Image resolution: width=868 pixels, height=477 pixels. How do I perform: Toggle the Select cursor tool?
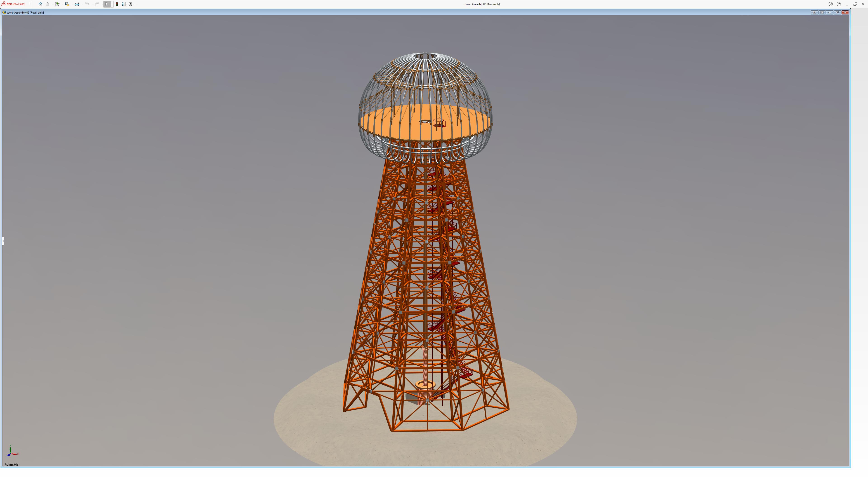[x=107, y=4]
